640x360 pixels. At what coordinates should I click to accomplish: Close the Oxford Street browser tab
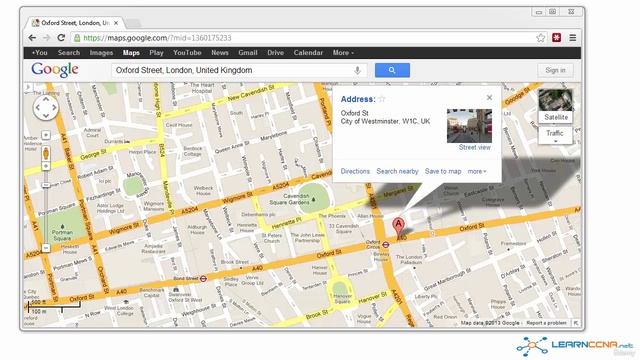pyautogui.click(x=116, y=23)
